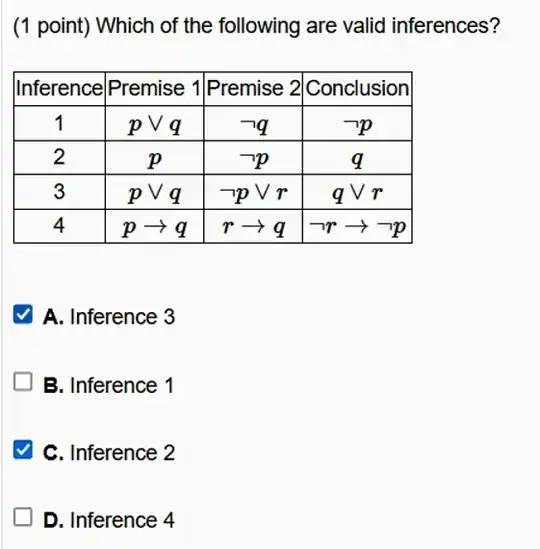Check the Inference 4 checkbox

point(23,517)
